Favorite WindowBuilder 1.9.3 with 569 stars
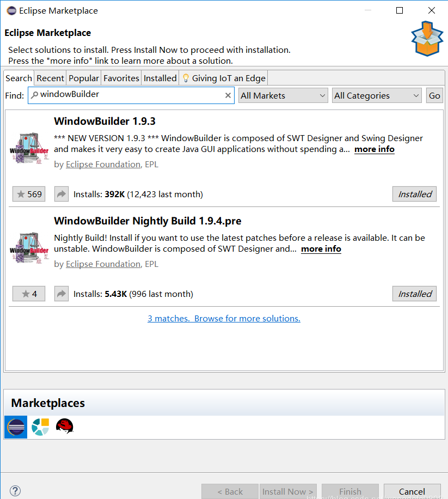Screen dimensions: 448x499 (29, 194)
